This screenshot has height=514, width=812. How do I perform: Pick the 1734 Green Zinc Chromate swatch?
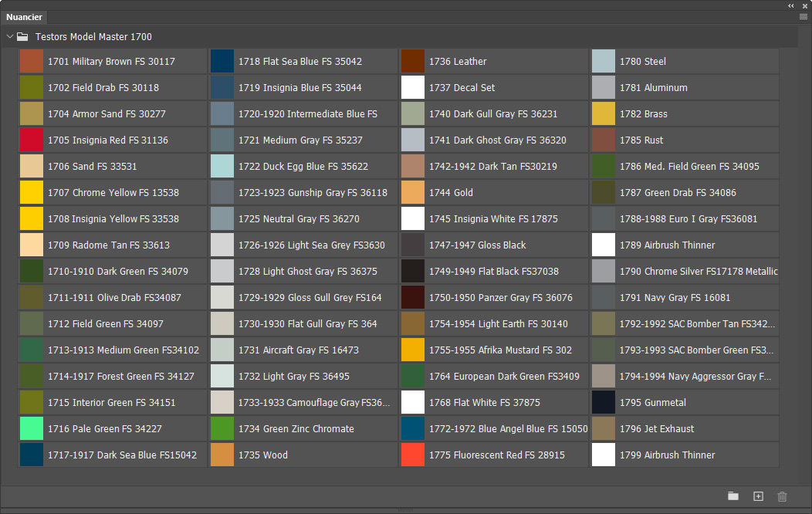222,429
